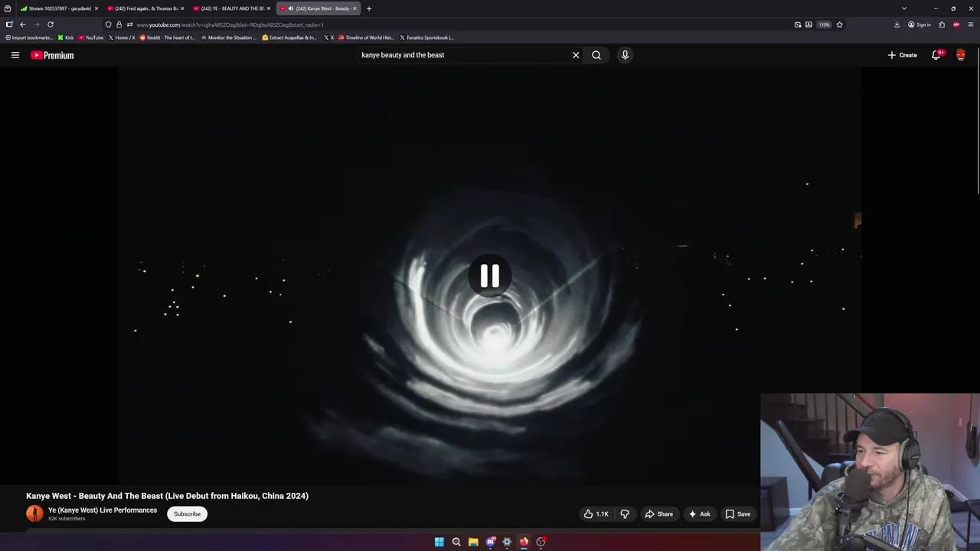This screenshot has width=980, height=551.
Task: Open tracking protection shield icon
Action: [109, 24]
